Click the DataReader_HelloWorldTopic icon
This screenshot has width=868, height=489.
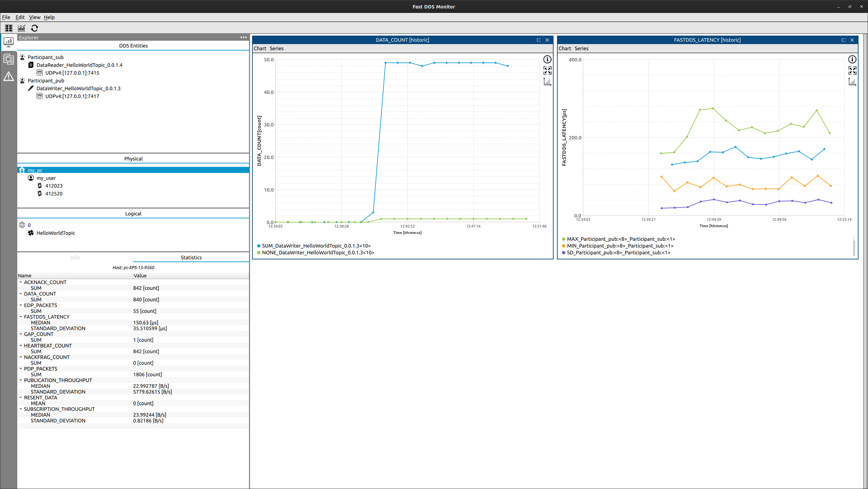(x=31, y=65)
